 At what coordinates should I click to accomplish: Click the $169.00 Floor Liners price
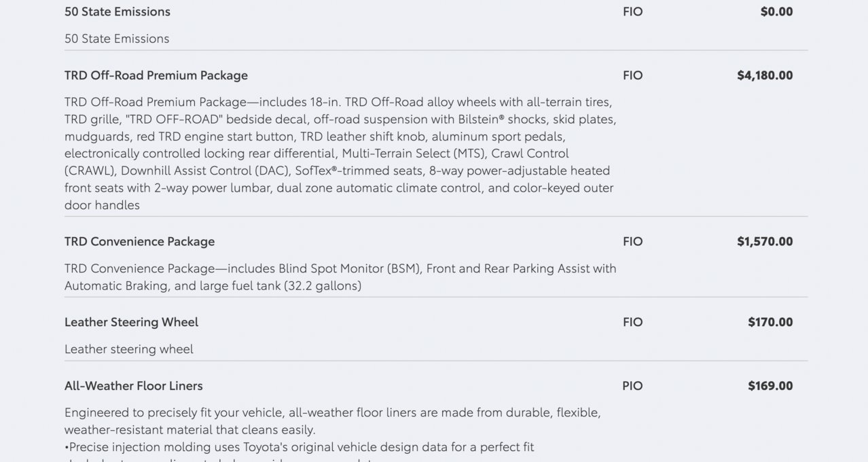tap(770, 386)
